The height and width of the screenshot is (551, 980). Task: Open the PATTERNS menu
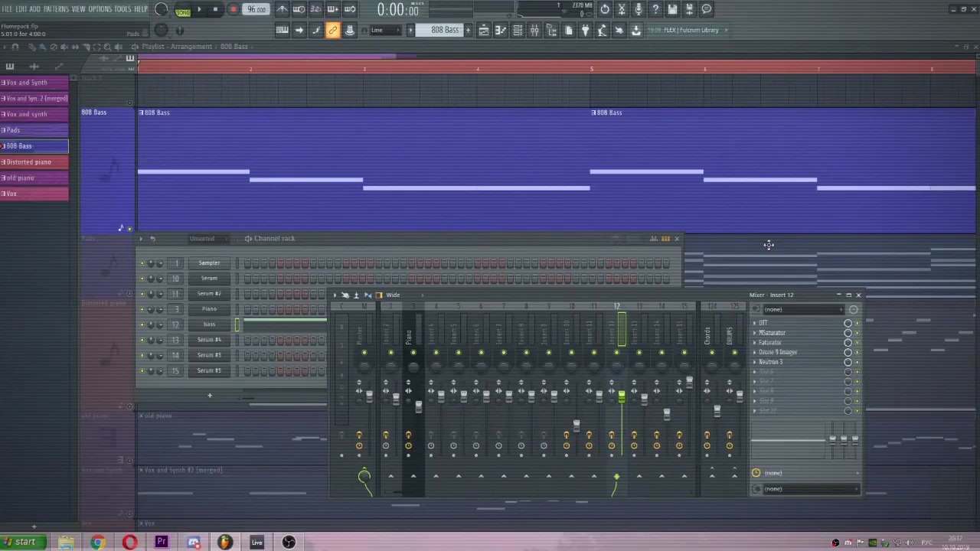(x=56, y=9)
